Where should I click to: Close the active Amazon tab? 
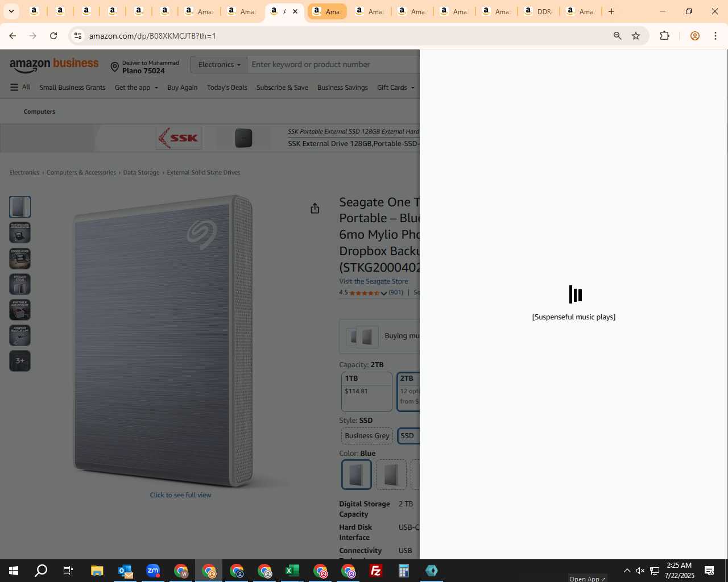pyautogui.click(x=295, y=11)
